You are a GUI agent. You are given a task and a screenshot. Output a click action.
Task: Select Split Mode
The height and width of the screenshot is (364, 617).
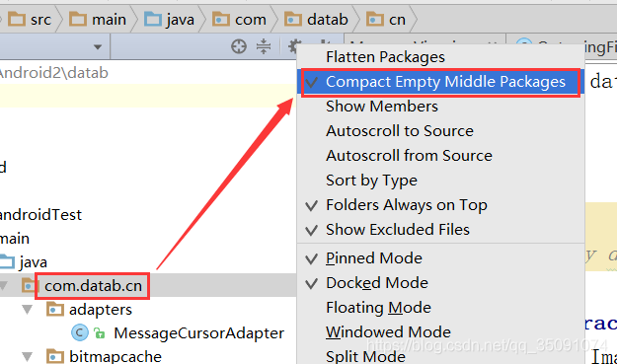click(x=440, y=356)
